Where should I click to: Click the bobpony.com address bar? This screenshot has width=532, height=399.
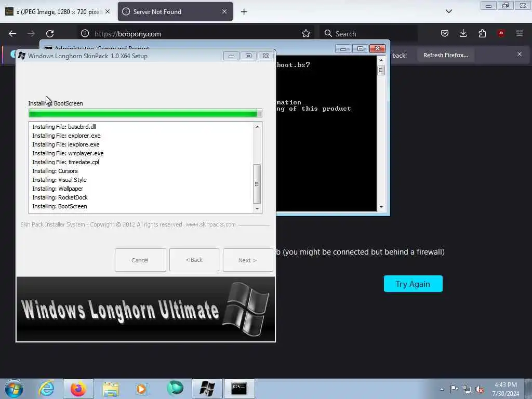[x=195, y=34]
